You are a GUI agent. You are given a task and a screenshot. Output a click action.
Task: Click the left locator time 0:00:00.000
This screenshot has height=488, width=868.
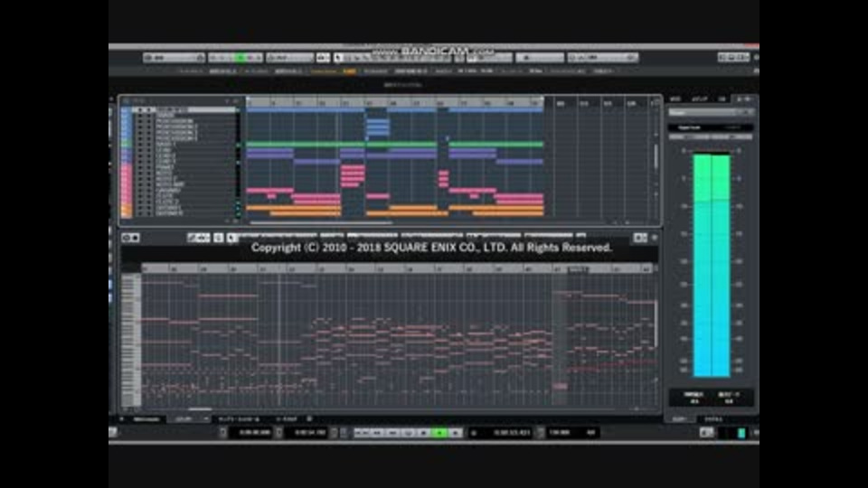255,433
